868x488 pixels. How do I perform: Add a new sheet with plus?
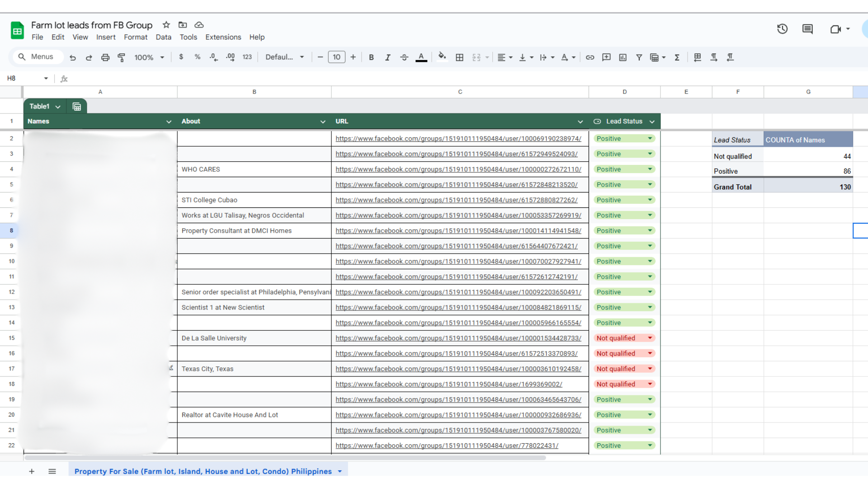[32, 471]
